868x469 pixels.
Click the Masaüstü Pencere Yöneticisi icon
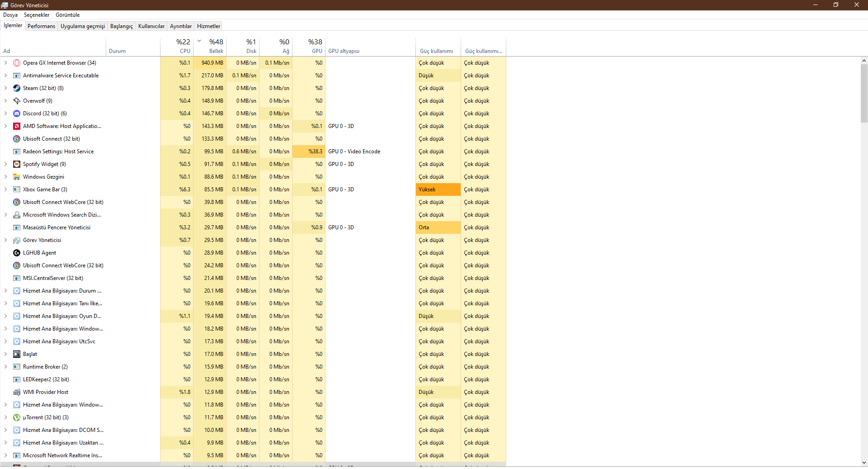(x=17, y=227)
